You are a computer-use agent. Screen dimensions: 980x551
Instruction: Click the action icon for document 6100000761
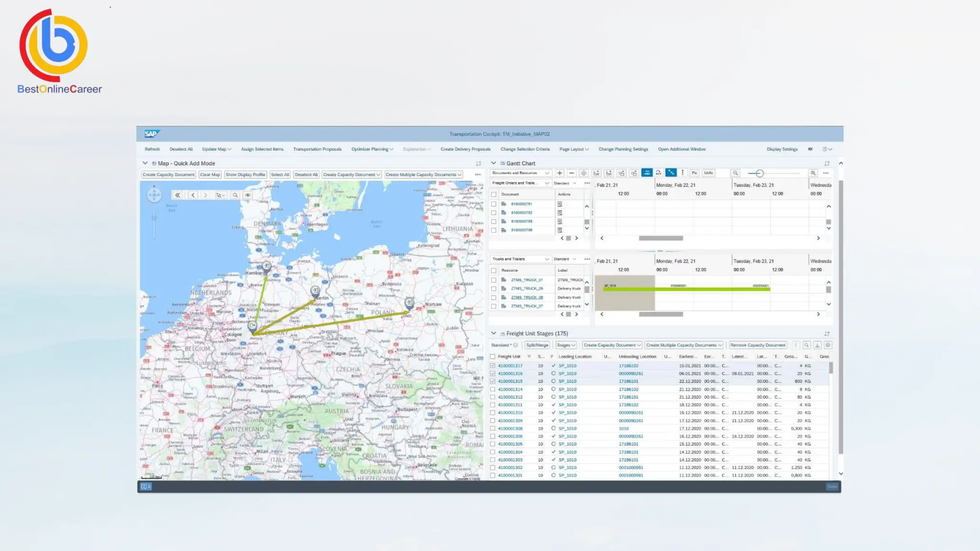pyautogui.click(x=559, y=204)
